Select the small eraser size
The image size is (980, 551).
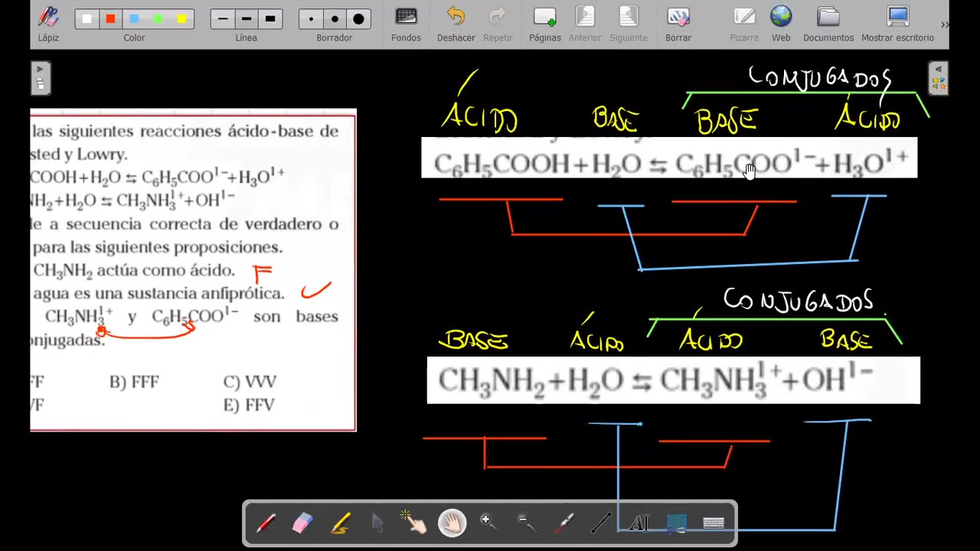311,18
